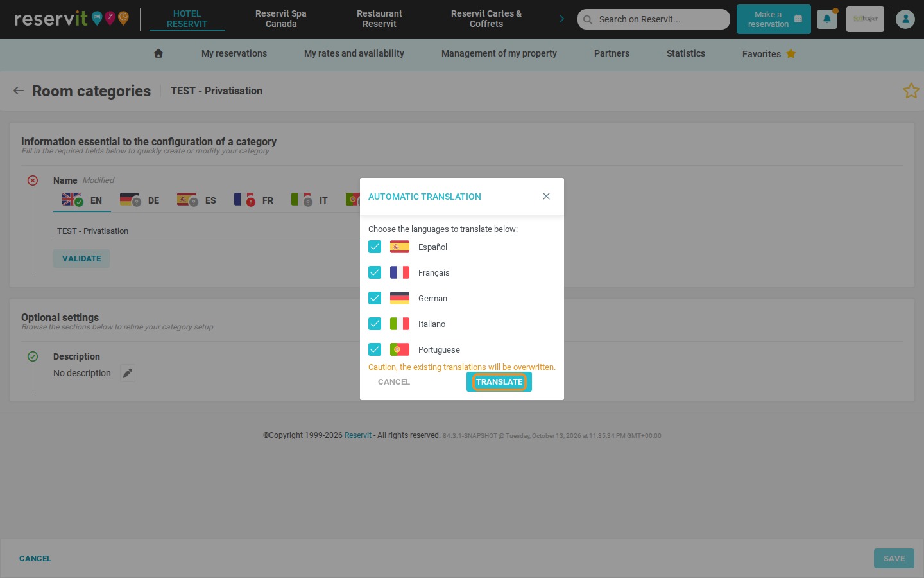Viewport: 924px width, 578px height.
Task: Open the user profile avatar
Action: click(905, 19)
